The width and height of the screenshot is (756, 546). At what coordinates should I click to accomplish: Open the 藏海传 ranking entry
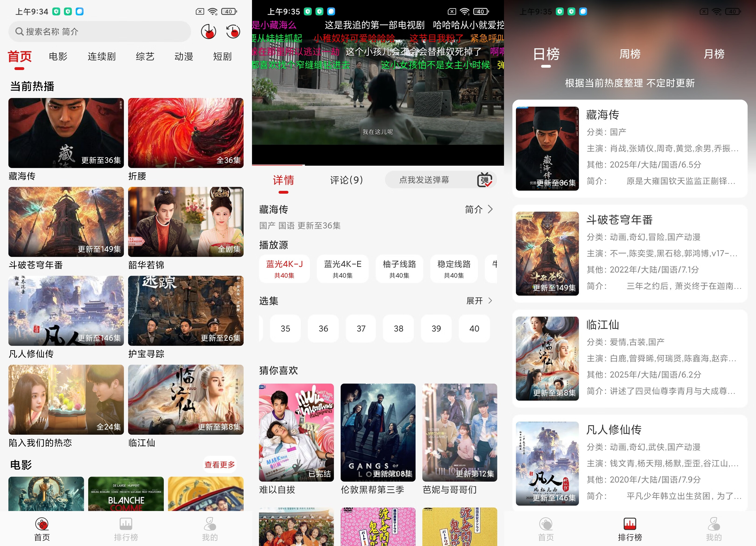click(630, 148)
